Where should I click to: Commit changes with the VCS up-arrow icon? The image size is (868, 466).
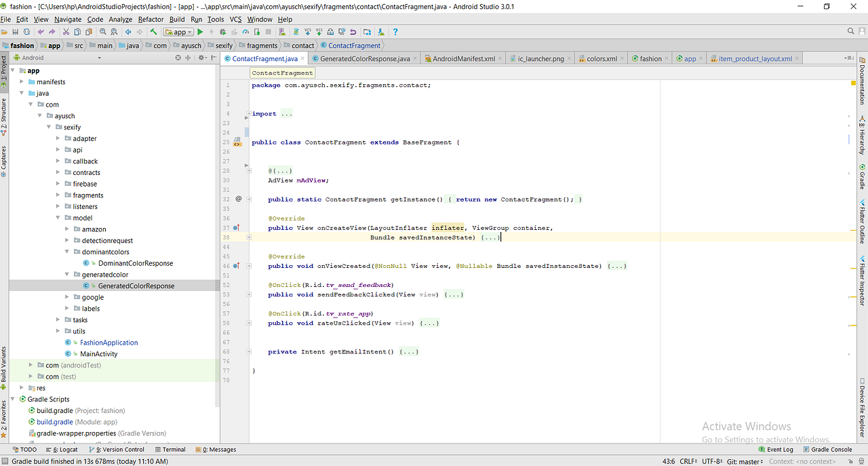(319, 31)
